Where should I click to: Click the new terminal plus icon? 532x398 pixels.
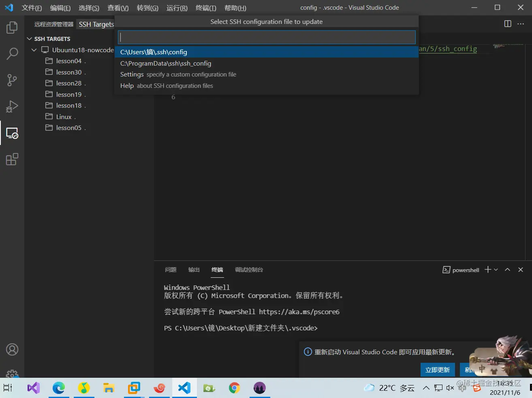coord(488,270)
